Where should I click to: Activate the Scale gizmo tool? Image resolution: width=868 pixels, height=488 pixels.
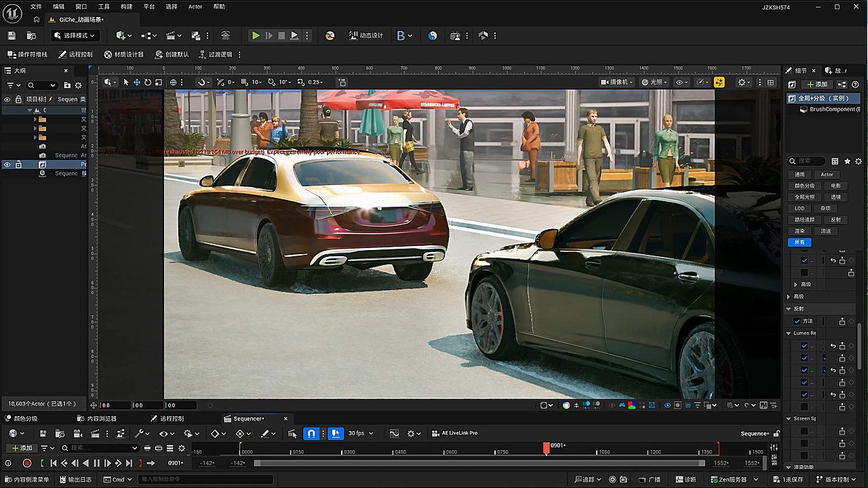[x=159, y=82]
